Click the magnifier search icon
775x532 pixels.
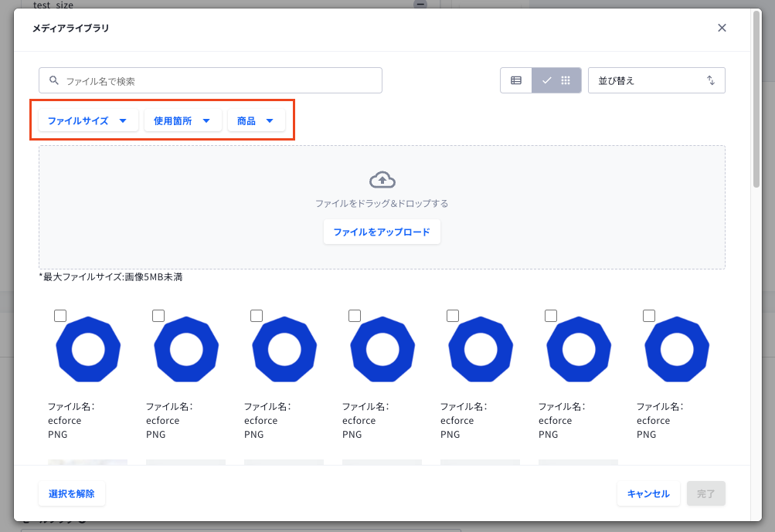tap(54, 80)
